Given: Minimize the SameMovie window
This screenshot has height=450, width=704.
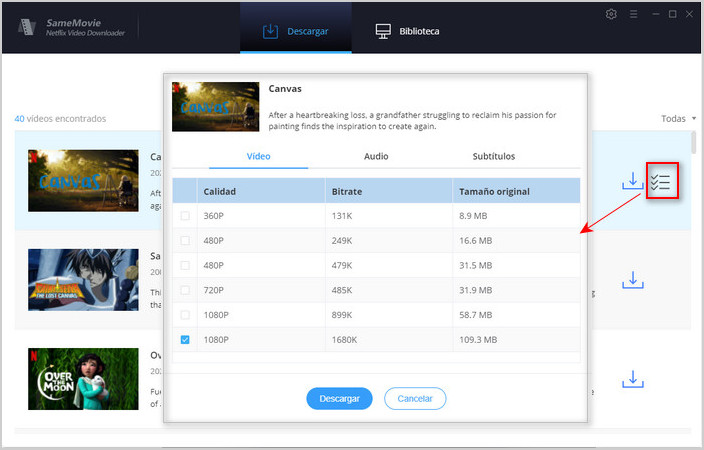Looking at the screenshot, I should coord(656,14).
